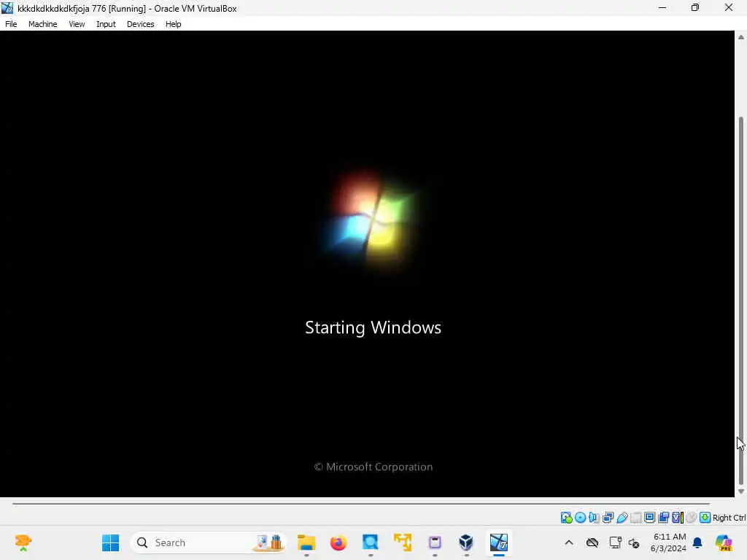Image resolution: width=747 pixels, height=560 pixels.
Task: Click the hard disk activity status icon
Action: coord(566,518)
